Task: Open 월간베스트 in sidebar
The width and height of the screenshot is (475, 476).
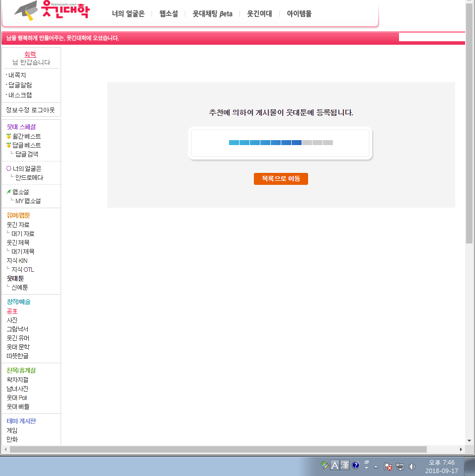Action: (x=27, y=136)
